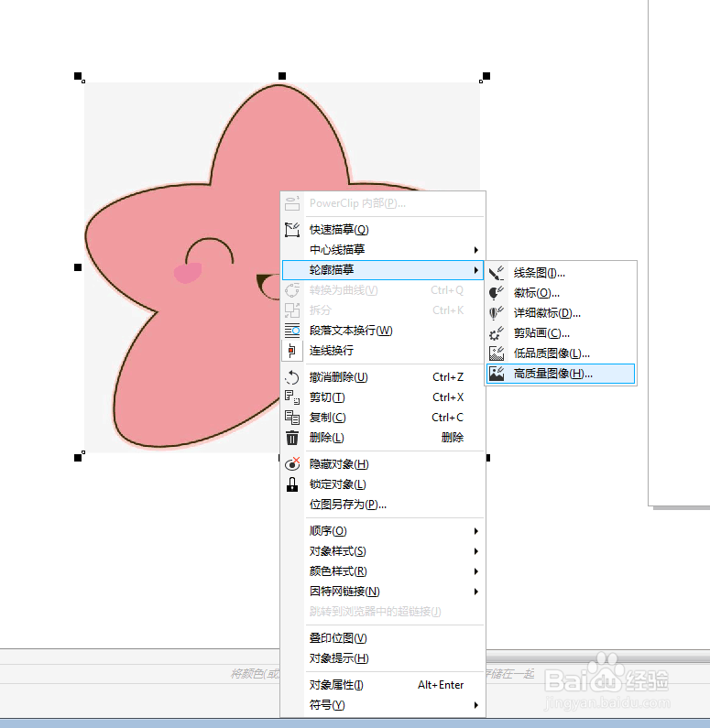Click the PowerClip inside icon

292,203
